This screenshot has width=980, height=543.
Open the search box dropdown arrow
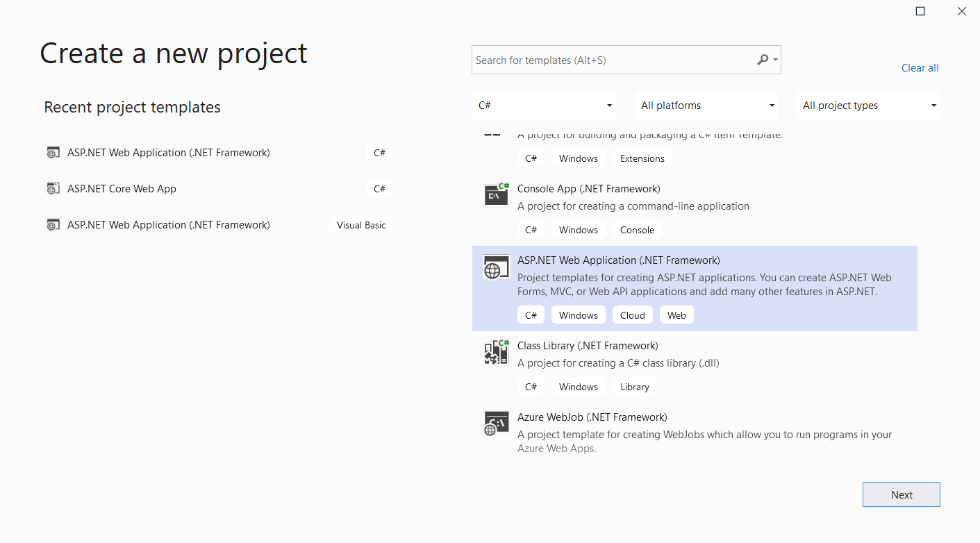click(776, 60)
